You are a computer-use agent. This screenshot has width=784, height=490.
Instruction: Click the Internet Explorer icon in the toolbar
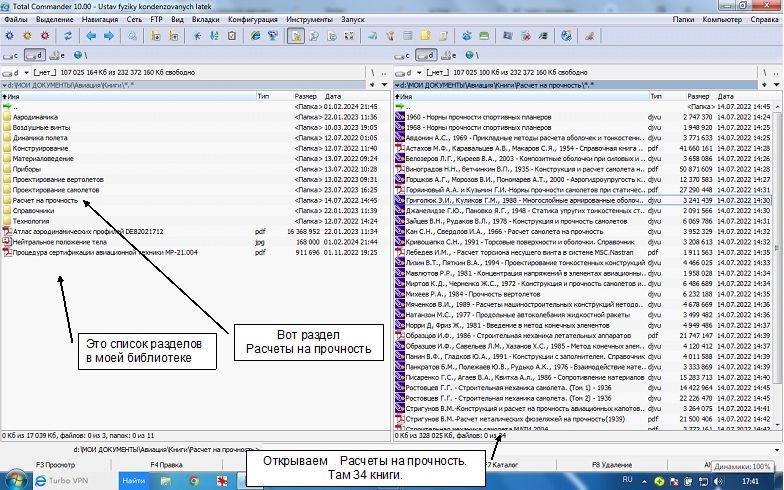point(256,36)
